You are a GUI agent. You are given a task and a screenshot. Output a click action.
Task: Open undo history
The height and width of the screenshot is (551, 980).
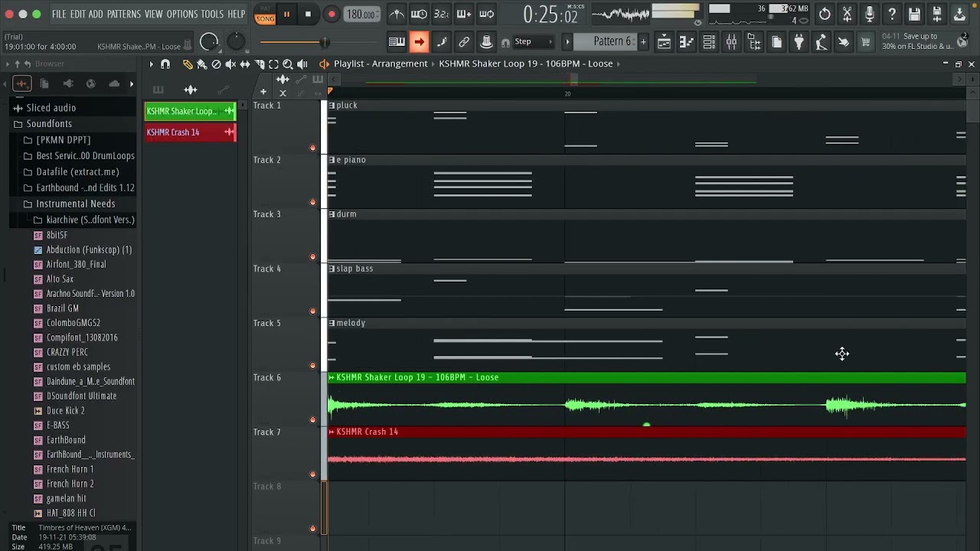pyautogui.click(x=825, y=14)
